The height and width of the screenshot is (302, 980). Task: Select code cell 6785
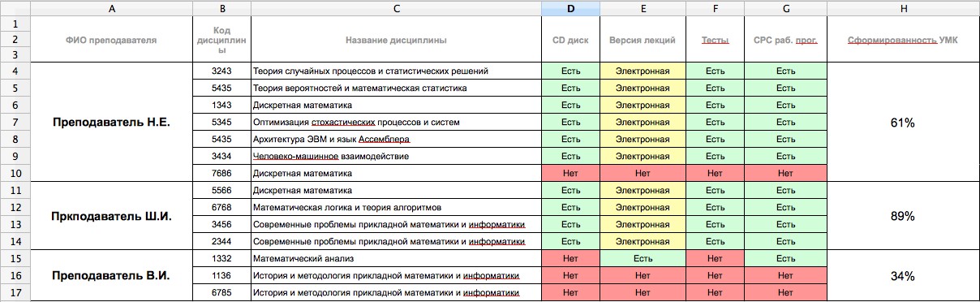(x=221, y=292)
